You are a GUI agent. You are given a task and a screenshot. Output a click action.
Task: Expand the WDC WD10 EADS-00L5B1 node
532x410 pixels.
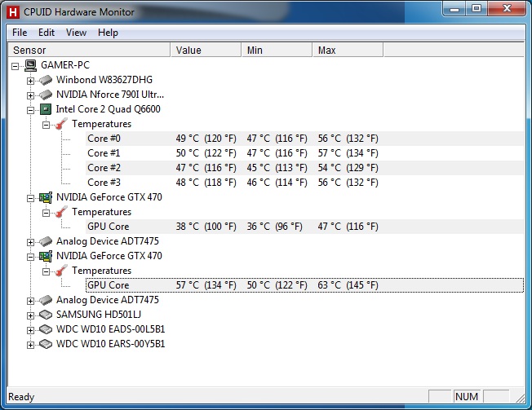click(x=30, y=330)
